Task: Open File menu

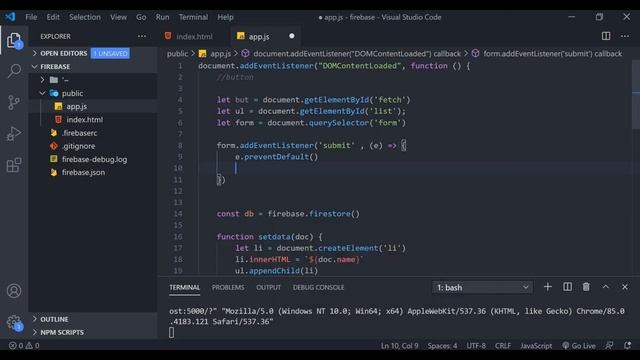Action: point(31,17)
